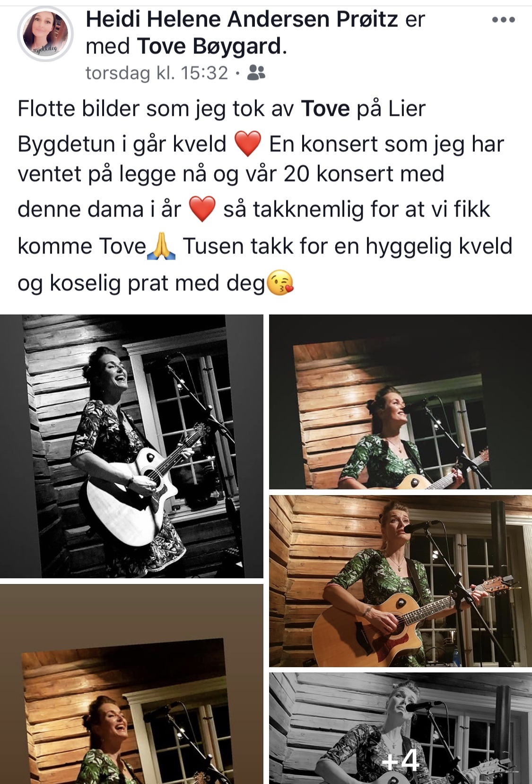Open the post timestamp torsdag kl. 15:32
This screenshot has height=784, width=532.
[x=157, y=73]
